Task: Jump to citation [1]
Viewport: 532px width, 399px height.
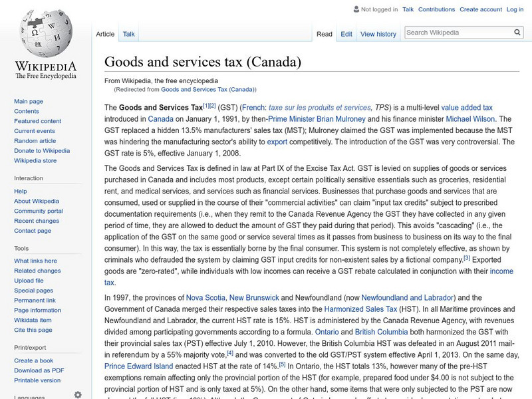Action: tap(205, 106)
